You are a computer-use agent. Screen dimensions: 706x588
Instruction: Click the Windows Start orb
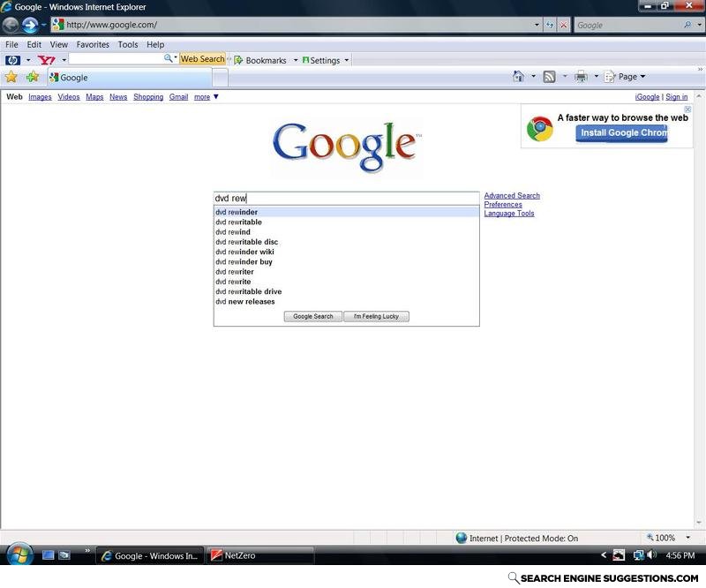[x=19, y=554]
